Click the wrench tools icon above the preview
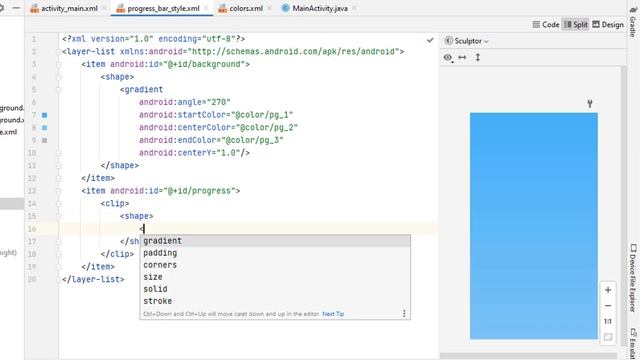 coord(590,104)
